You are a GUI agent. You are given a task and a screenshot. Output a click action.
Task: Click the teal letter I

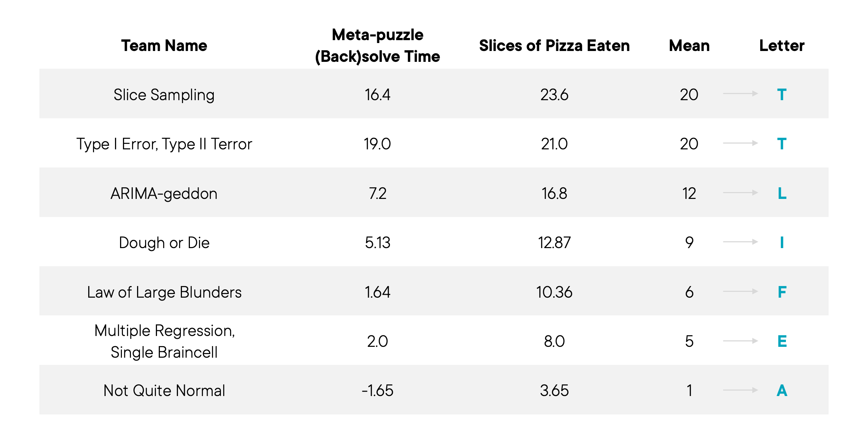click(x=782, y=243)
